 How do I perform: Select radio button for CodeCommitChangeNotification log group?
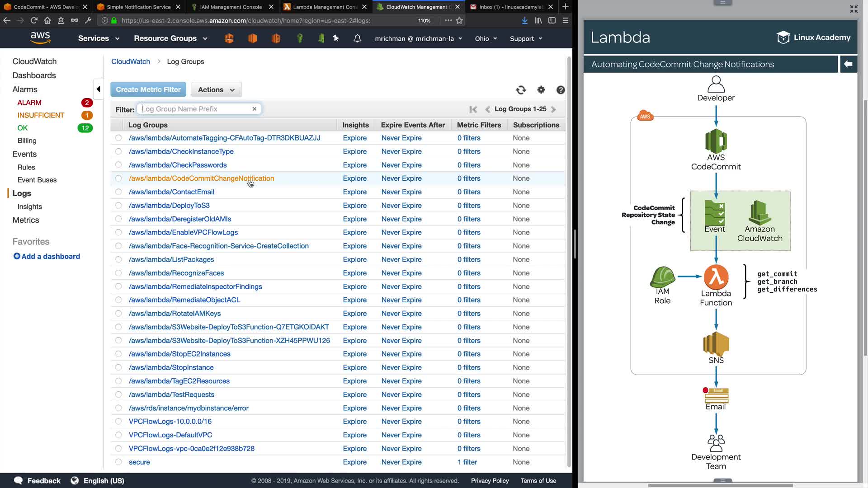[118, 178]
